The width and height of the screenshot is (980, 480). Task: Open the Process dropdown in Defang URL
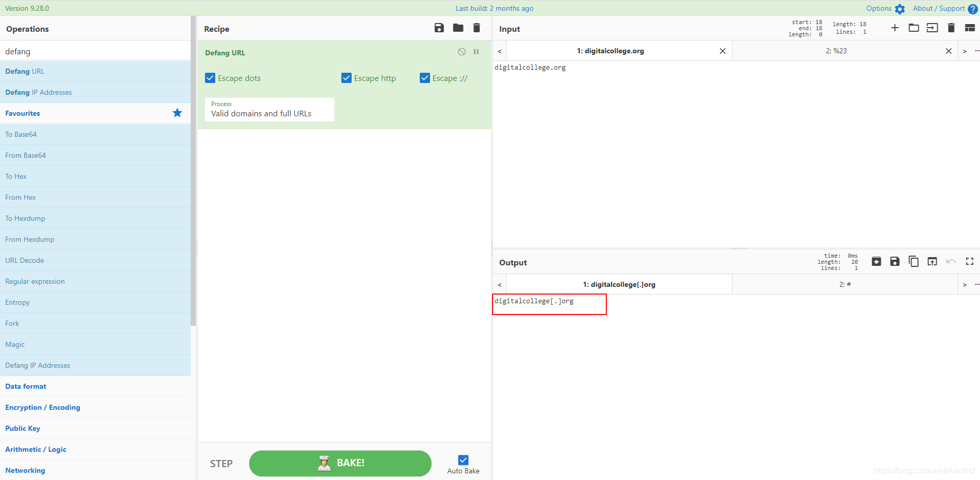pyautogui.click(x=270, y=110)
